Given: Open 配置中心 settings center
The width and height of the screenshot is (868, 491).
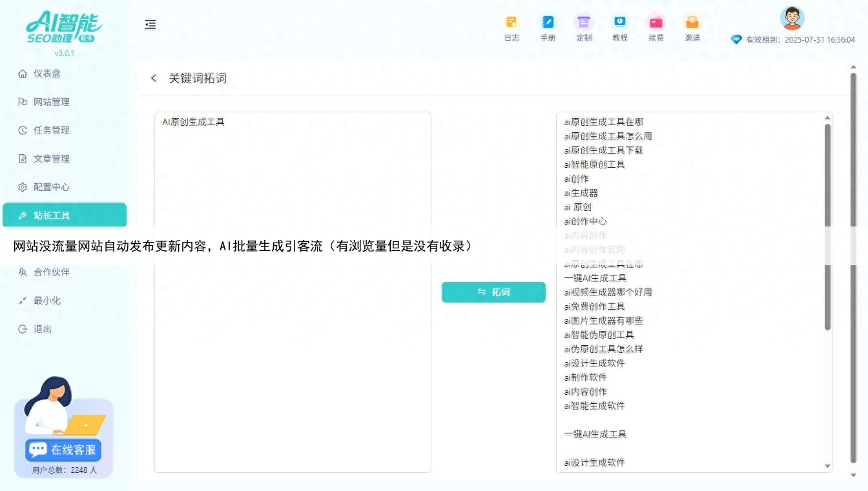Looking at the screenshot, I should click(50, 186).
